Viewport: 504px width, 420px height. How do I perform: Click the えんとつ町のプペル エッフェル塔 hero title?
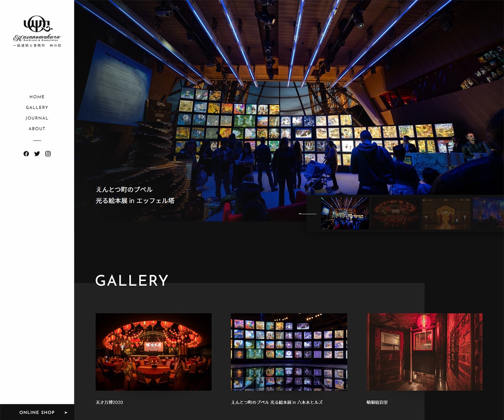(135, 195)
